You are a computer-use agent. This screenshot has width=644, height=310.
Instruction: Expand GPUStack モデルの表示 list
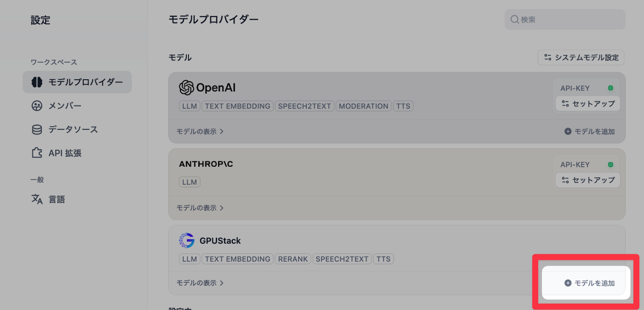click(x=200, y=283)
